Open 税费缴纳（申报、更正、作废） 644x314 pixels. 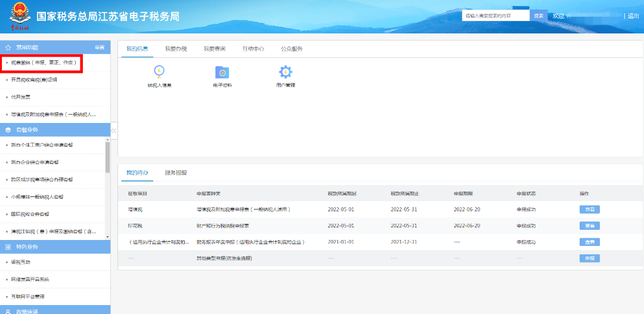click(x=44, y=63)
